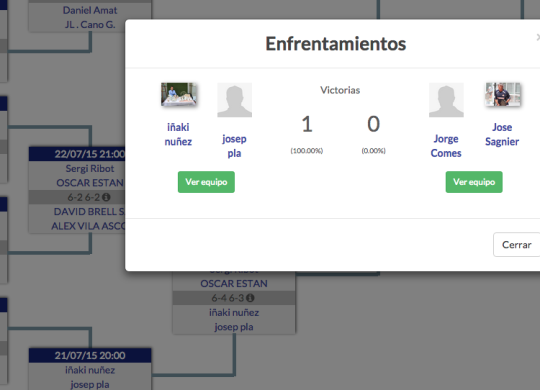Open josep pla player link in dialog
This screenshot has height=390, width=540.
[x=234, y=146]
